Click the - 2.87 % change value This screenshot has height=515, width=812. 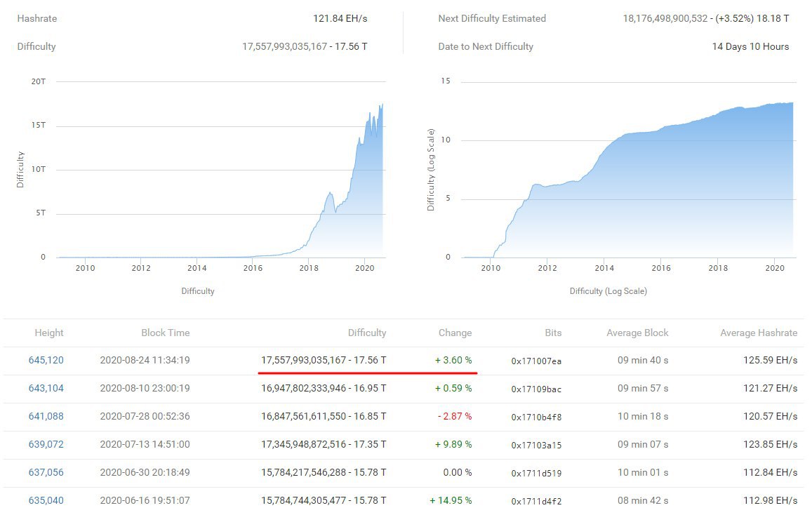(455, 416)
